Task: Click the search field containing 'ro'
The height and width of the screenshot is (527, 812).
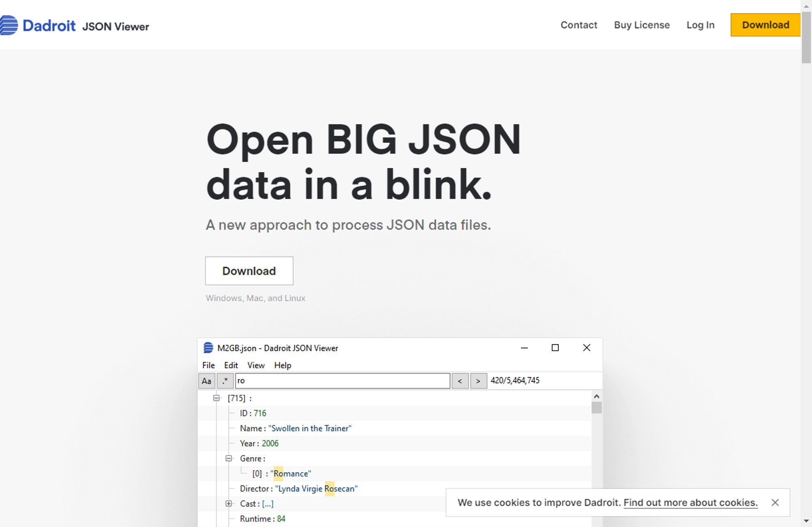Action: coord(343,381)
